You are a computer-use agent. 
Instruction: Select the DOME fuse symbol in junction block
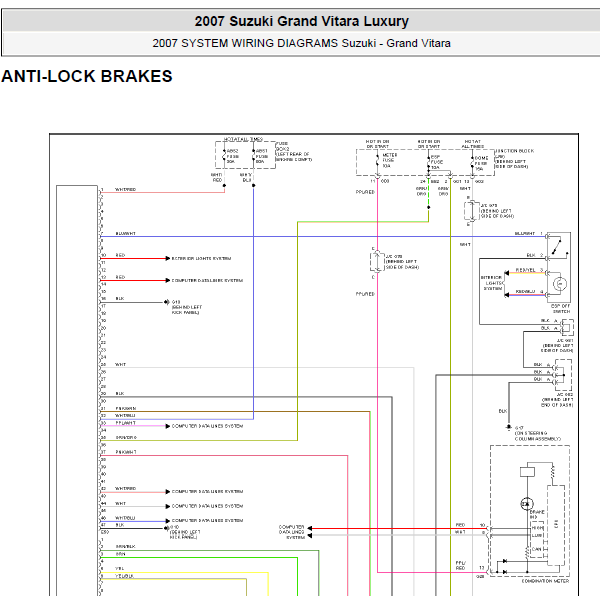pos(472,163)
